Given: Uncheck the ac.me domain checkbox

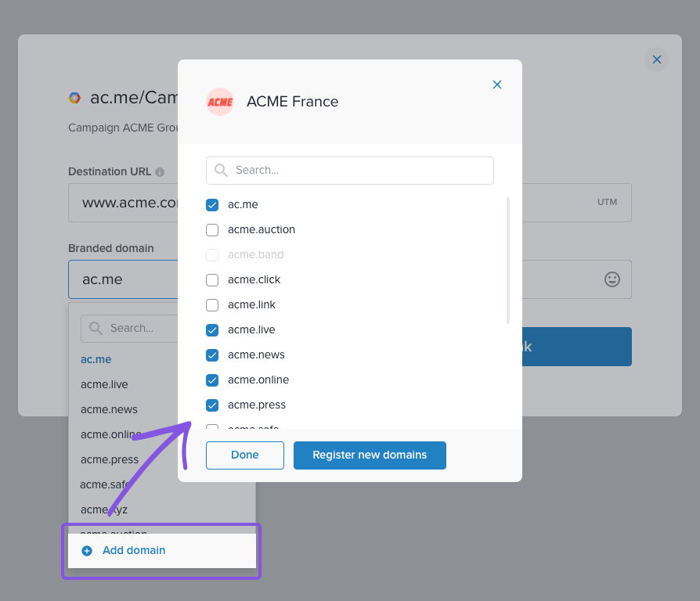Looking at the screenshot, I should point(212,205).
